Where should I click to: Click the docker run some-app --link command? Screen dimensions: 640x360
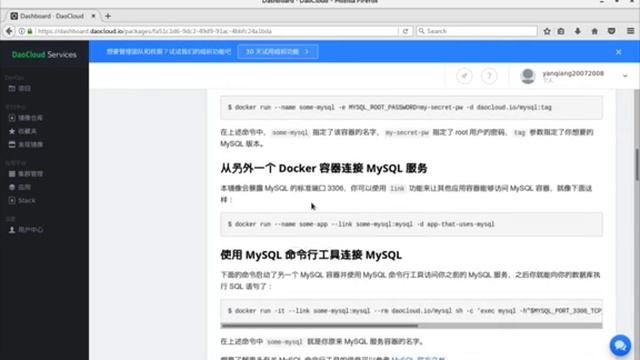tap(411, 224)
